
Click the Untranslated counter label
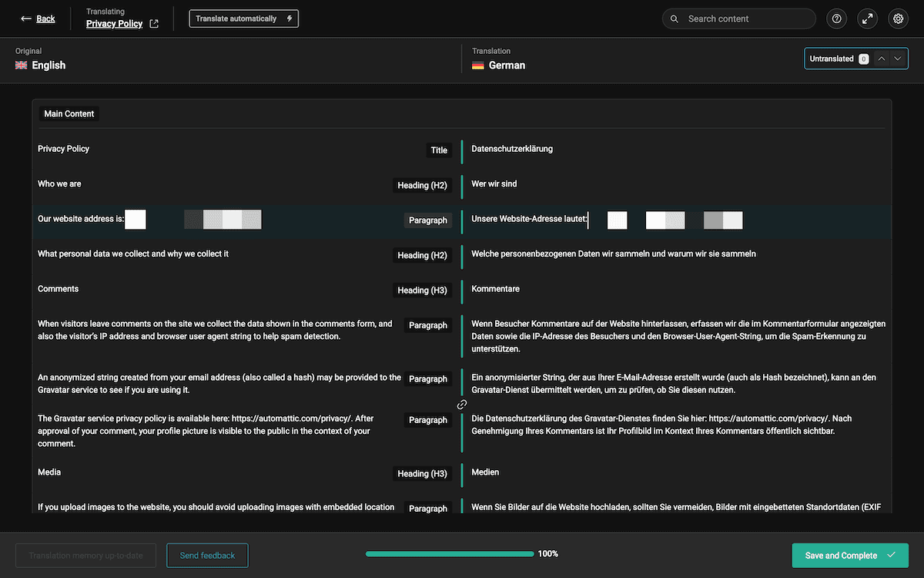coord(832,59)
